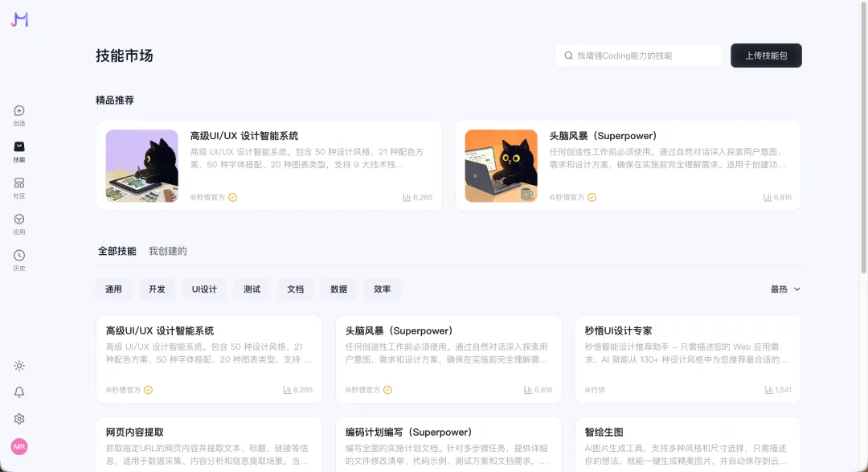Switch to the 全部技能 tab
The image size is (868, 472).
pyautogui.click(x=117, y=251)
